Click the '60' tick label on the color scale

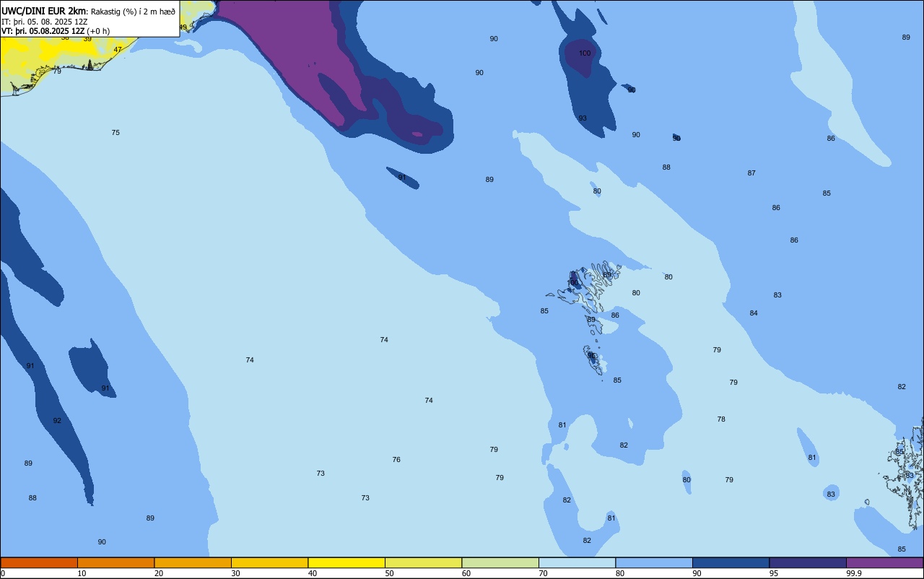pos(466,573)
